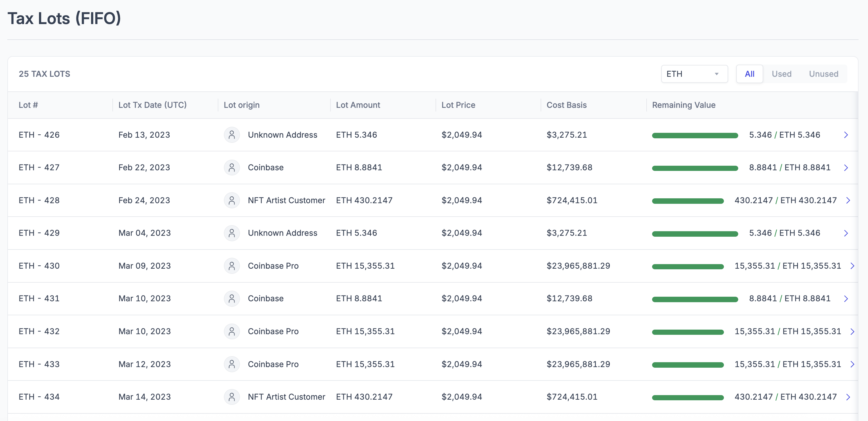Open details arrow for lot ETH - 429

pos(846,233)
